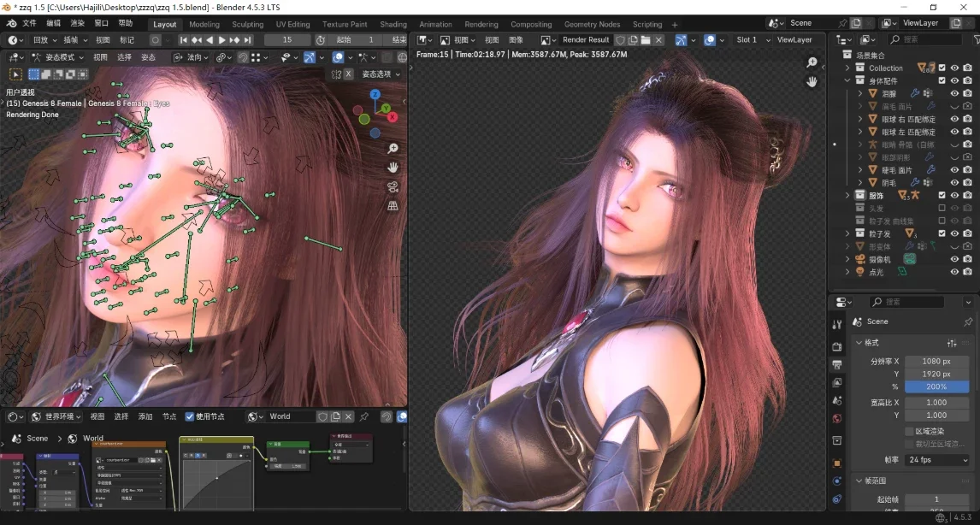Switch to the Shading workspace tab
Screen dimensions: 980x525
pyautogui.click(x=393, y=25)
